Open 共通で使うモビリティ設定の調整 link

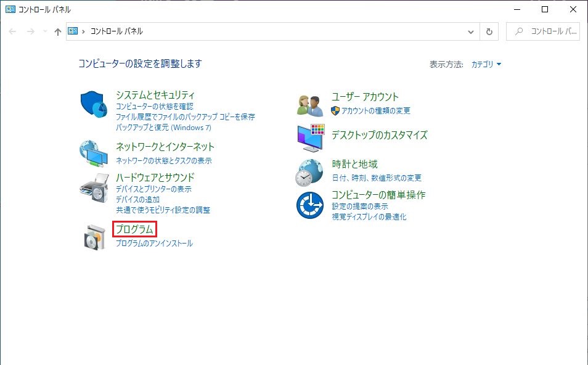[x=163, y=210]
